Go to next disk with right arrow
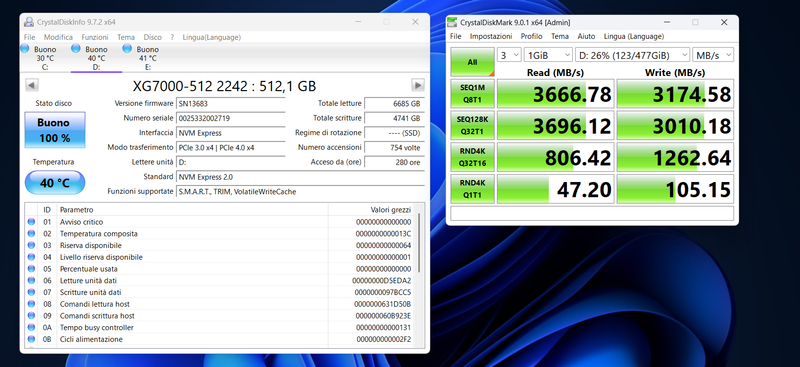The height and width of the screenshot is (367, 800). tap(418, 85)
